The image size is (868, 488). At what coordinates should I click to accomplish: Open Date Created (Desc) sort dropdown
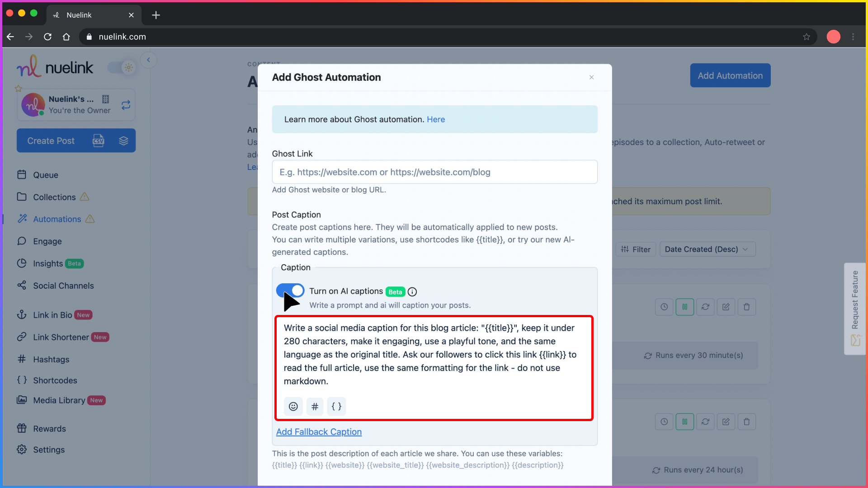pyautogui.click(x=707, y=249)
